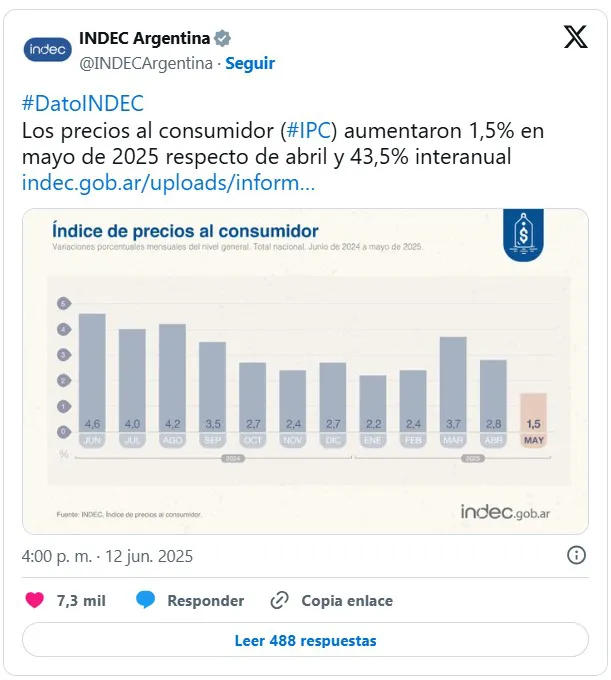Screen dimensions: 611x680
Task: Open the #DatoINDEC hashtag
Action: 83,103
